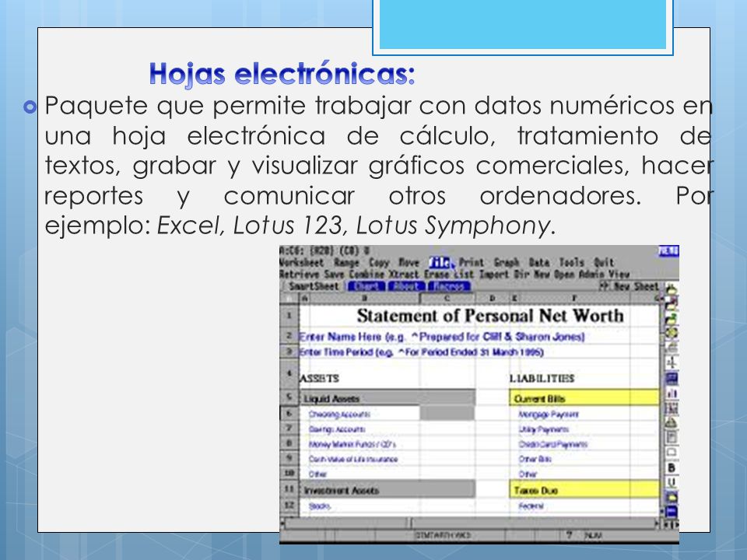Click the spreadsheet's horizontal scrollbar

click(471, 523)
